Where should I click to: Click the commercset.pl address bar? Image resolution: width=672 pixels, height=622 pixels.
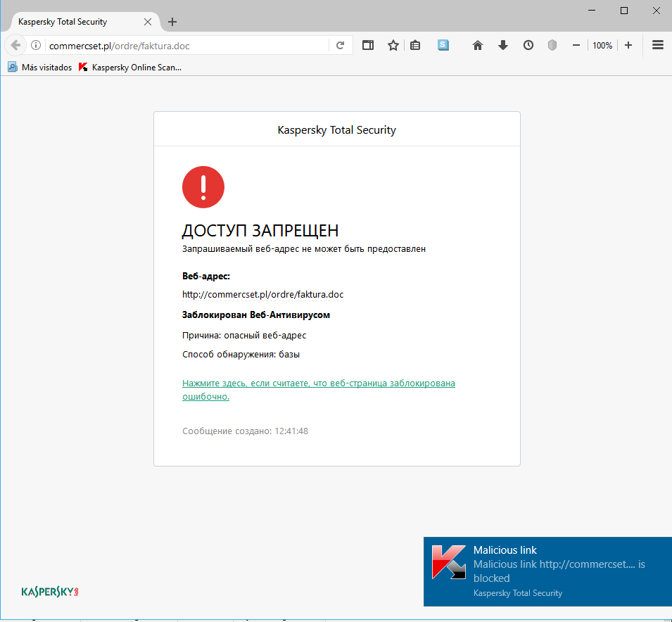[187, 46]
